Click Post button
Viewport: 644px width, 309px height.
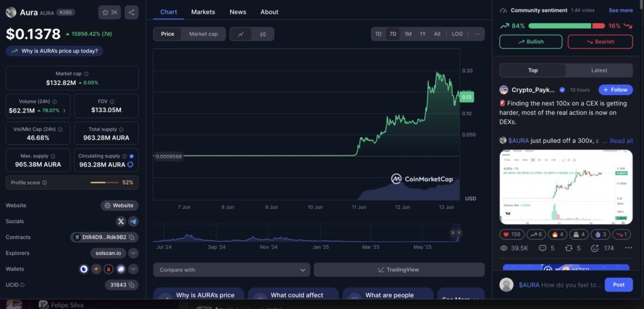click(619, 284)
